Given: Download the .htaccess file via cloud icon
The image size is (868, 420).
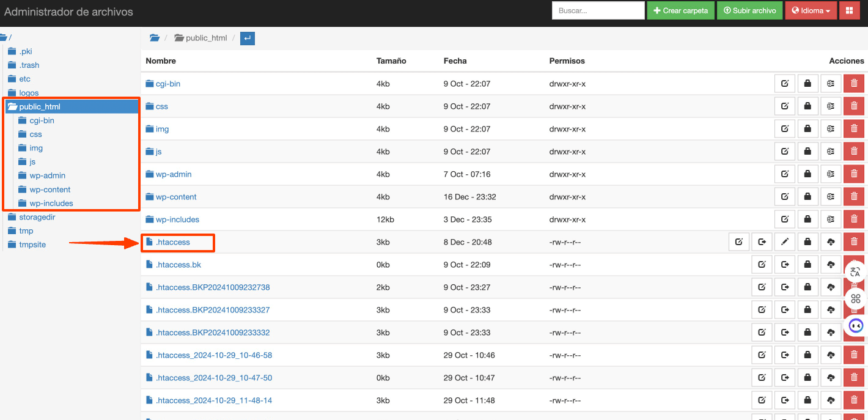Looking at the screenshot, I should [x=831, y=242].
